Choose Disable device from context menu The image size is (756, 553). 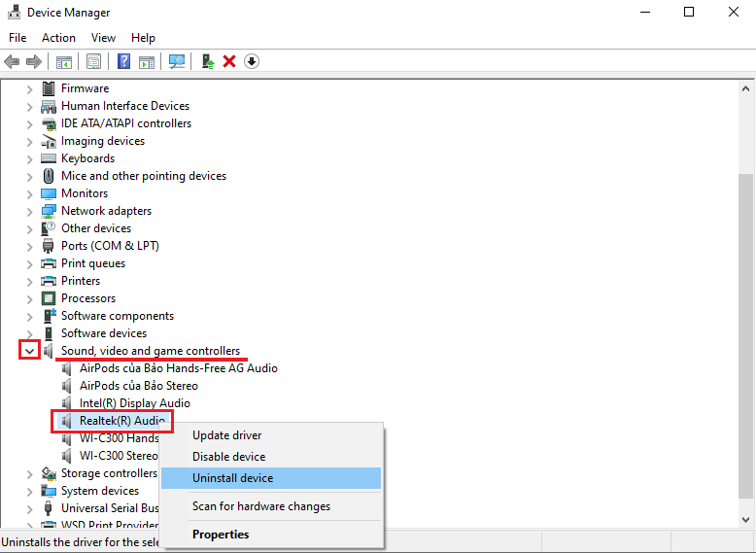[270, 457]
